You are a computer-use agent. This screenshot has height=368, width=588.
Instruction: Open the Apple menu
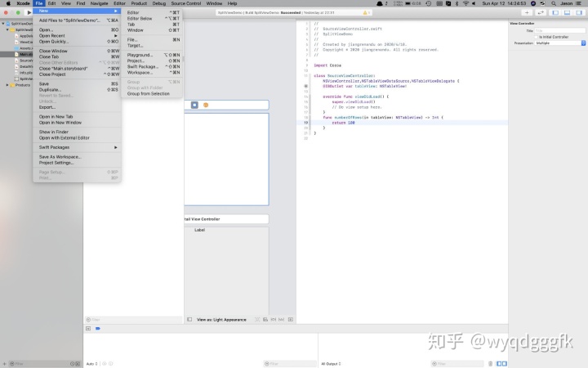pos(8,3)
